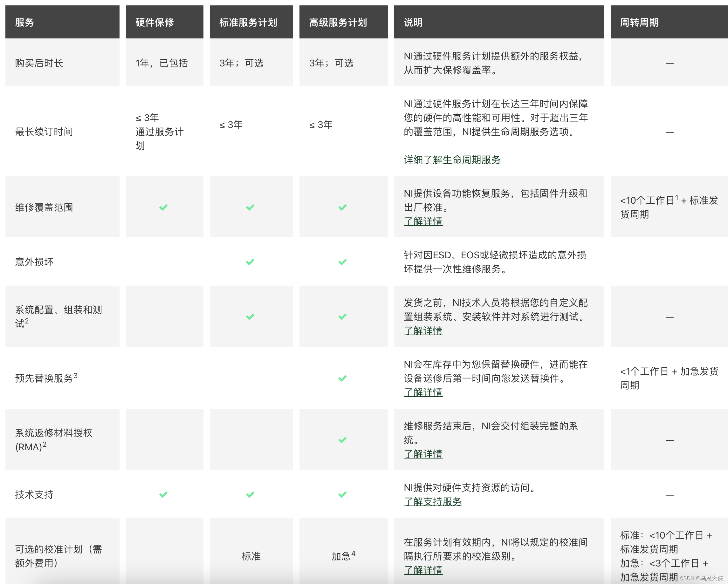The height and width of the screenshot is (584, 728).
Task: Click the <10个工作日 + 标准发货周期 cell
Action: [669, 207]
